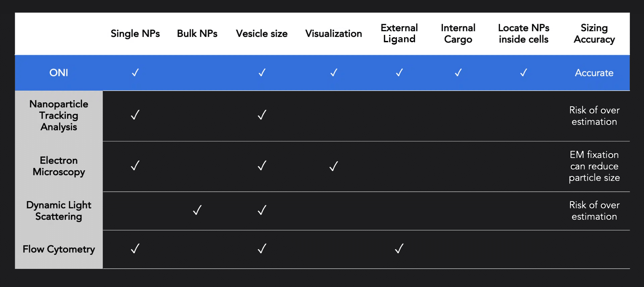Image resolution: width=644 pixels, height=287 pixels.
Task: Select the Dynamic Light Scattering row label
Action: pyautogui.click(x=59, y=211)
